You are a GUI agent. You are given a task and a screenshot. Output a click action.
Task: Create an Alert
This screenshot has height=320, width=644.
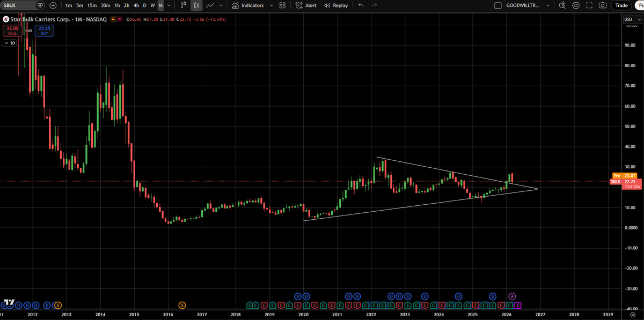click(306, 5)
